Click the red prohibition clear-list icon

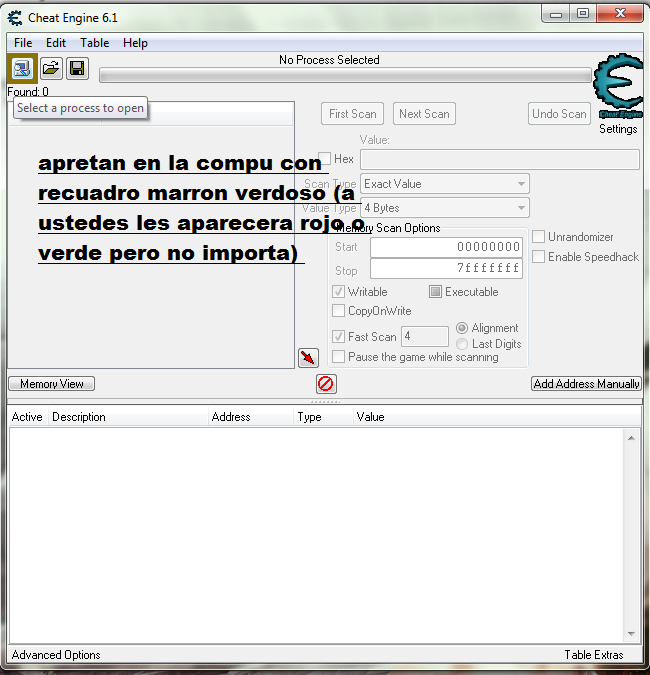point(326,384)
